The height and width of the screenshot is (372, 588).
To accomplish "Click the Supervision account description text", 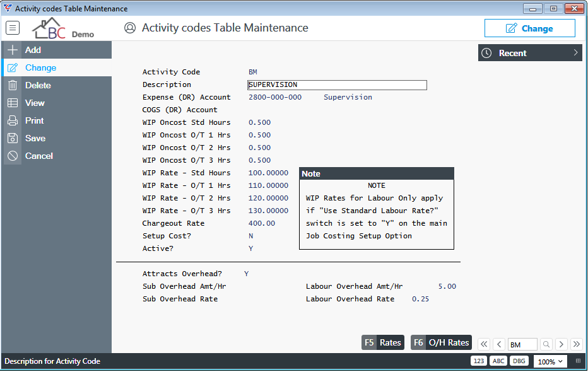I will pyautogui.click(x=348, y=97).
